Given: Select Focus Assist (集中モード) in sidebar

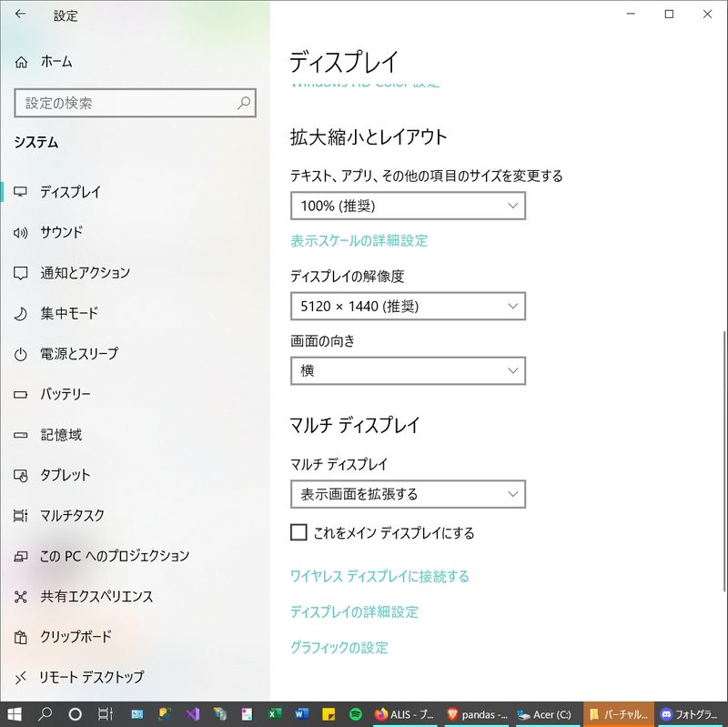Looking at the screenshot, I should coord(68,313).
